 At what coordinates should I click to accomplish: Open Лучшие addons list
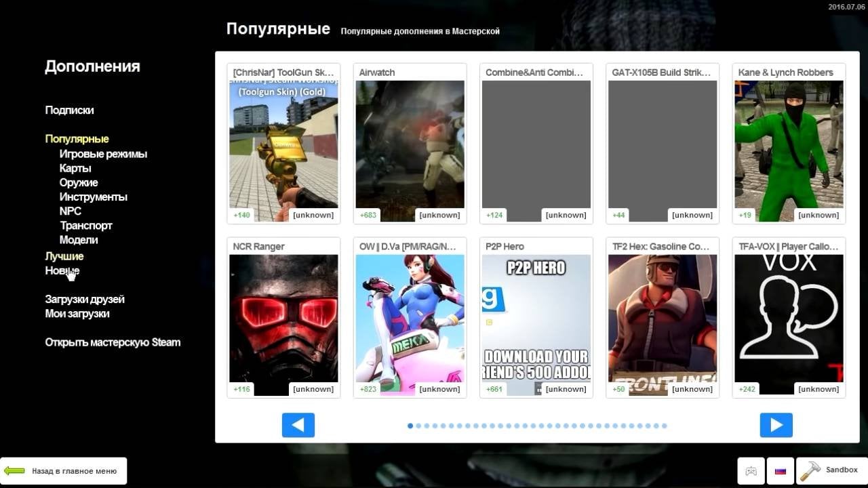[64, 256]
